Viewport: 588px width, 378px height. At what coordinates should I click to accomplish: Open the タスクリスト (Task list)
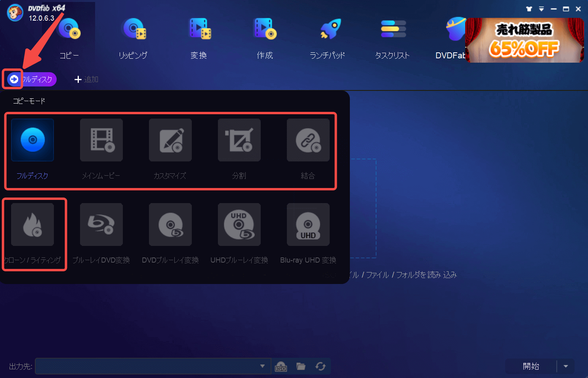tap(392, 39)
